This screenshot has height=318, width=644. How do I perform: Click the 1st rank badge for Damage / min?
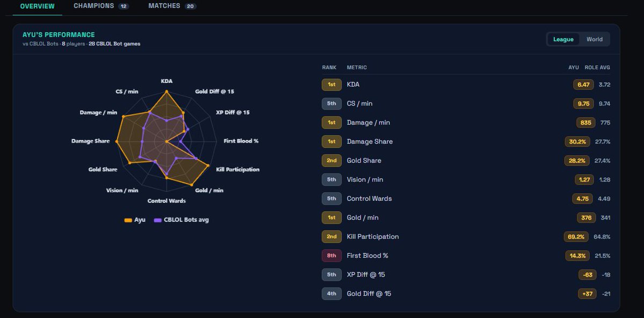click(x=332, y=122)
